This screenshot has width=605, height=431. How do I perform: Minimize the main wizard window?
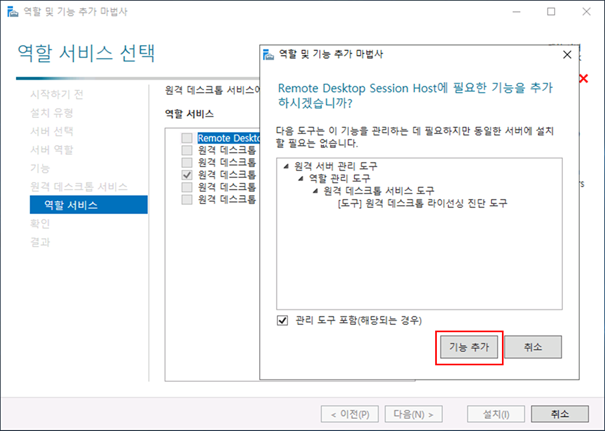[x=516, y=12]
